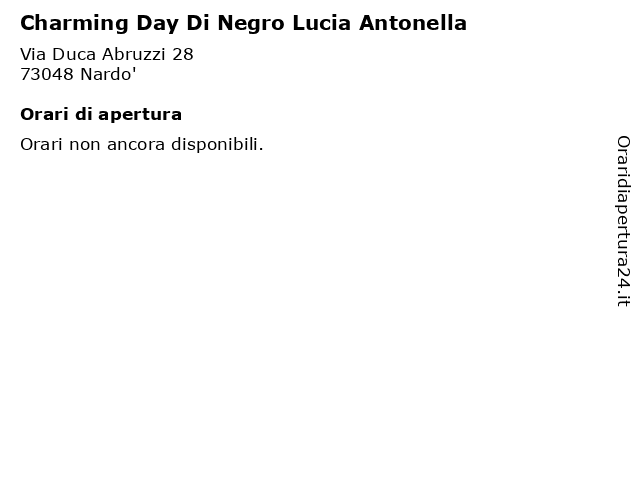Image resolution: width=640 pixels, height=480 pixels.
Task: Click the street address Via Duca Abruzzi 28
Action: (107, 54)
